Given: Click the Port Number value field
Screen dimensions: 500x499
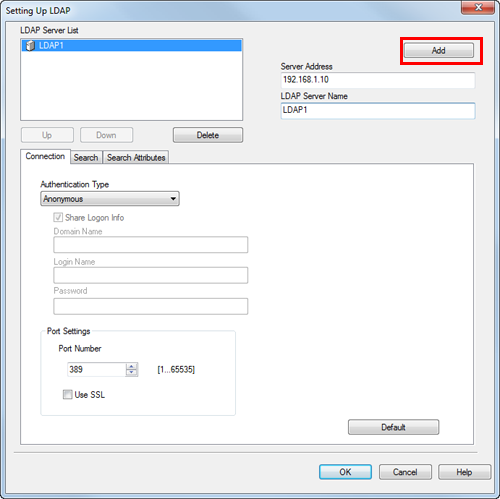Looking at the screenshot, I should pos(96,370).
